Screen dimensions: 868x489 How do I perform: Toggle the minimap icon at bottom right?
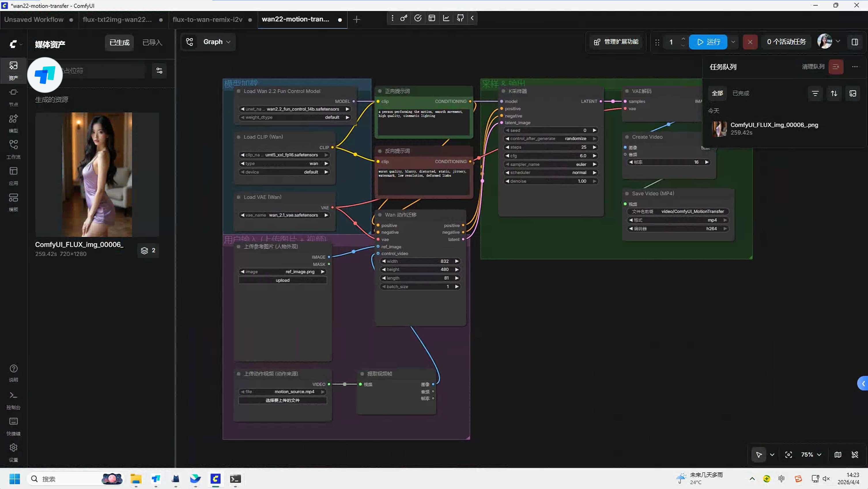(x=838, y=455)
